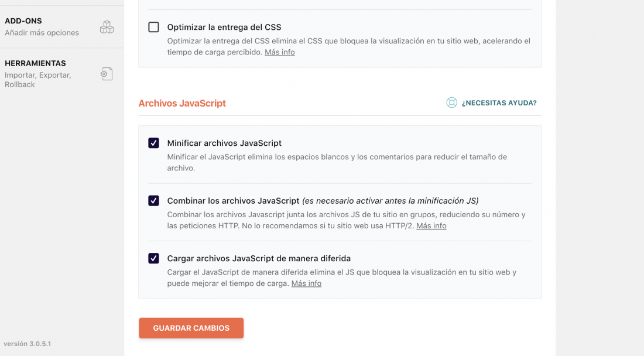Open the ADD-ONS sidebar section
644x356 pixels.
tap(61, 27)
